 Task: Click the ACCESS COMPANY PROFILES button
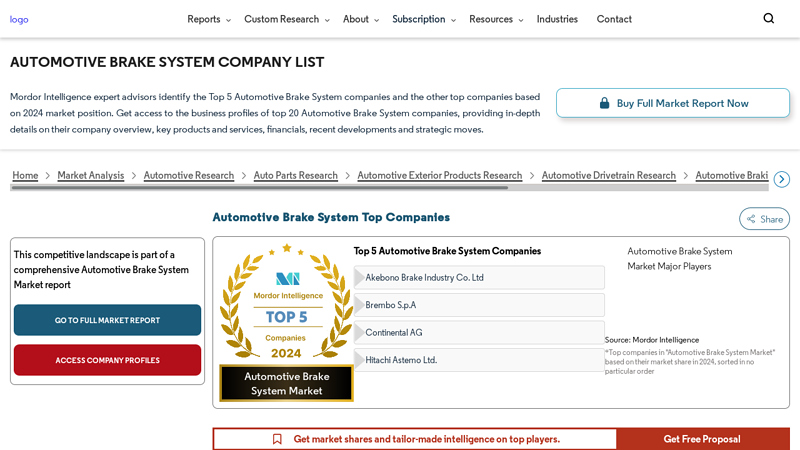point(107,360)
